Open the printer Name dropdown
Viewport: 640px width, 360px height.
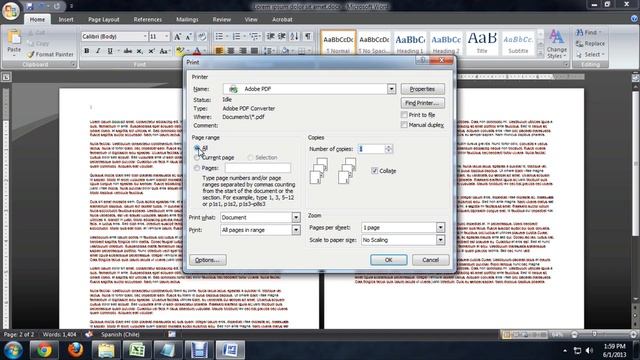click(391, 89)
